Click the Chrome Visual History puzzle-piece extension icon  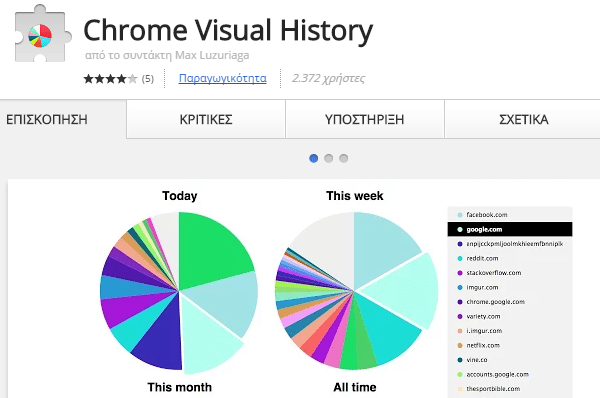pyautogui.click(x=42, y=34)
